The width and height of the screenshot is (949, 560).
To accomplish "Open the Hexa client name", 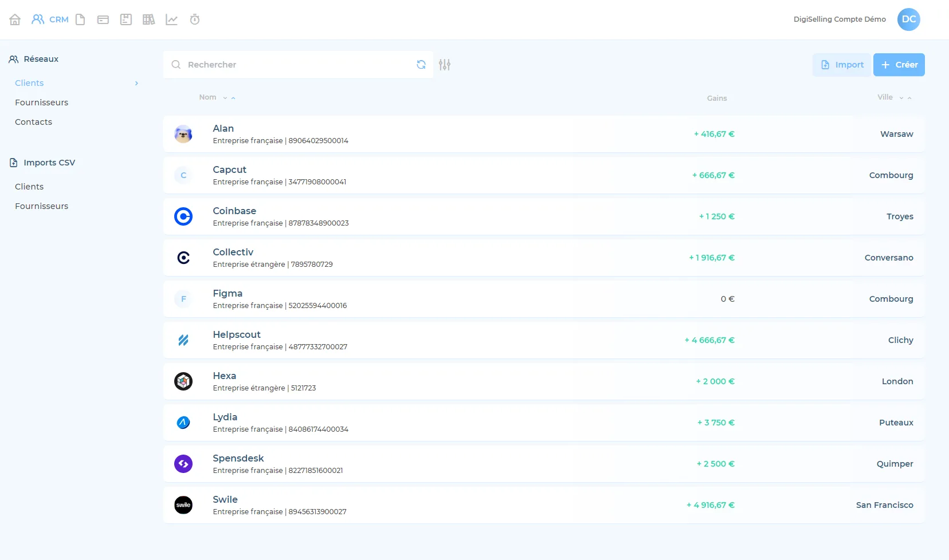I will [224, 376].
